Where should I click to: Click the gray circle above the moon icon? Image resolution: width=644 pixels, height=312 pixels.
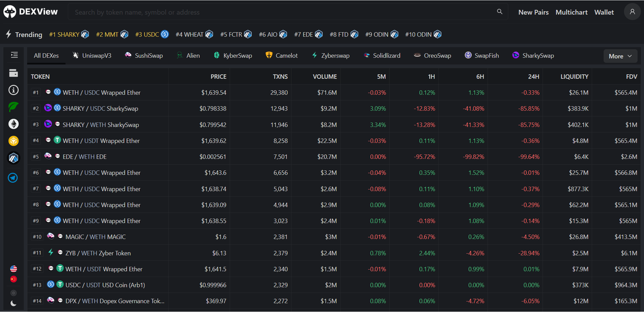[x=13, y=293]
